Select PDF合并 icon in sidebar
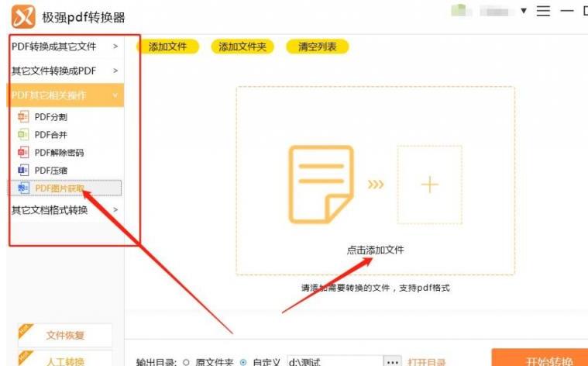Viewport: 588px width, 366px height. coord(23,134)
